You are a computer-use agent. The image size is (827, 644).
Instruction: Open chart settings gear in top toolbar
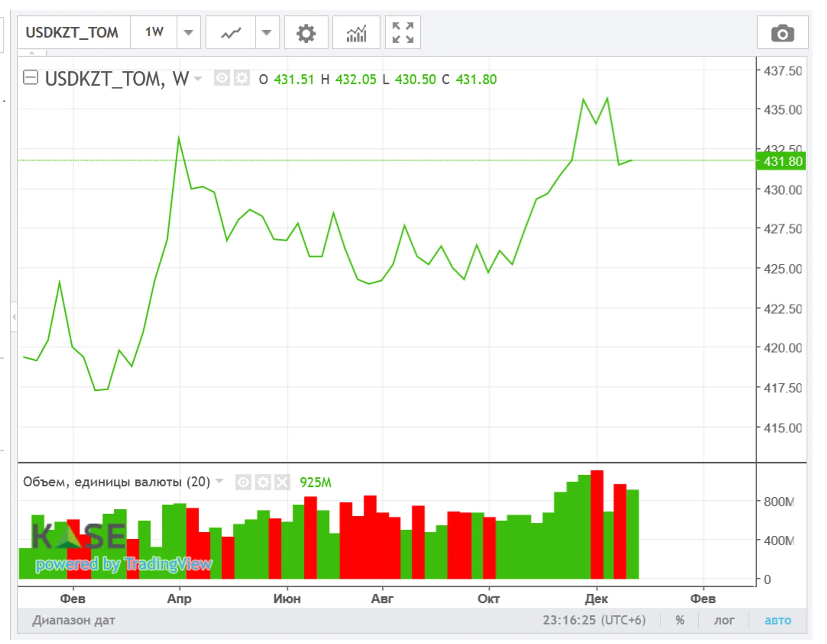tap(306, 33)
